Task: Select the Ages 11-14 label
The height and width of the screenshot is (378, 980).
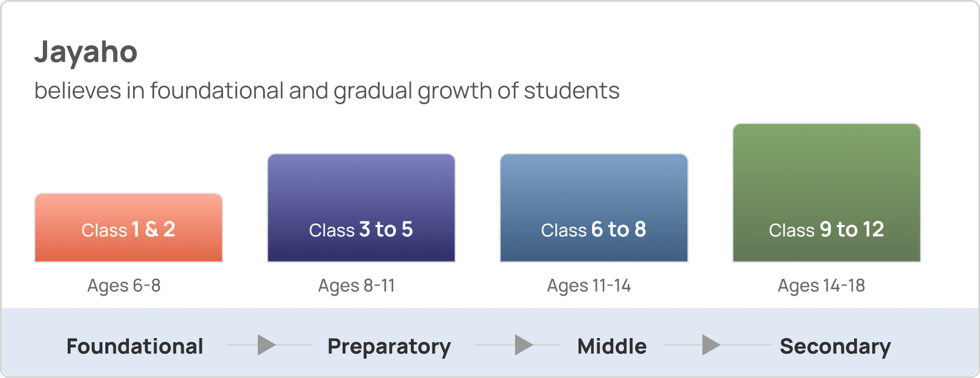Action: click(589, 286)
